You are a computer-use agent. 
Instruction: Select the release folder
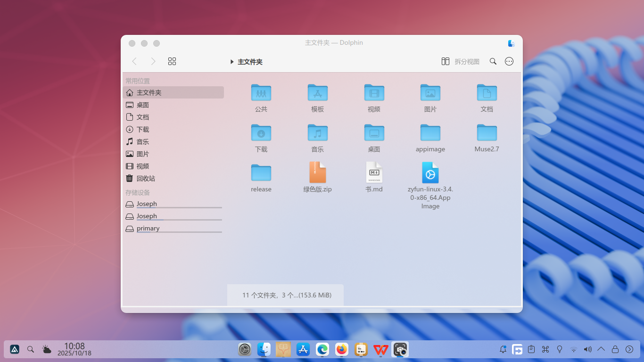tap(261, 173)
